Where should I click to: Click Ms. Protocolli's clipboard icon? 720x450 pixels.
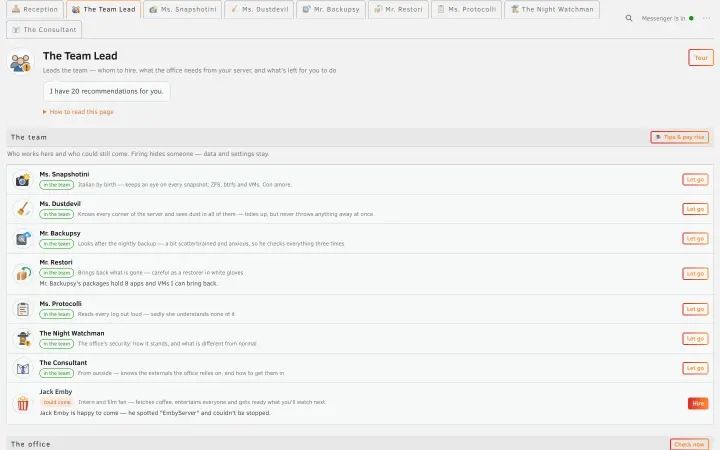pyautogui.click(x=22, y=309)
